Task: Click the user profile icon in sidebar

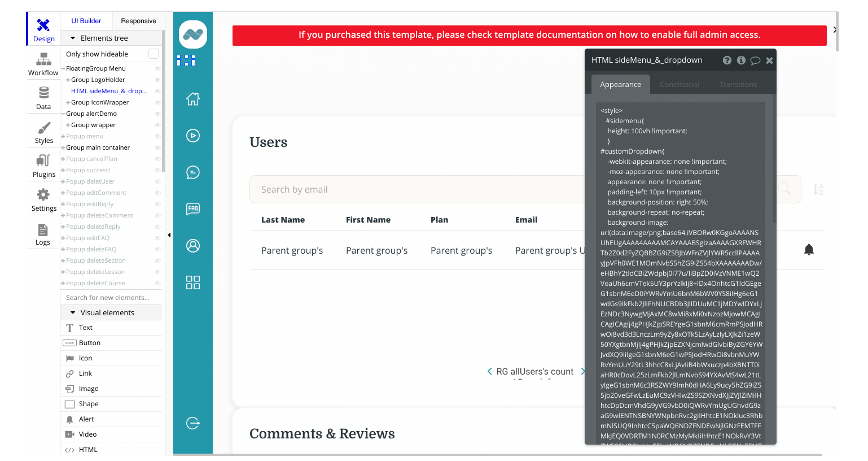Action: (x=193, y=246)
